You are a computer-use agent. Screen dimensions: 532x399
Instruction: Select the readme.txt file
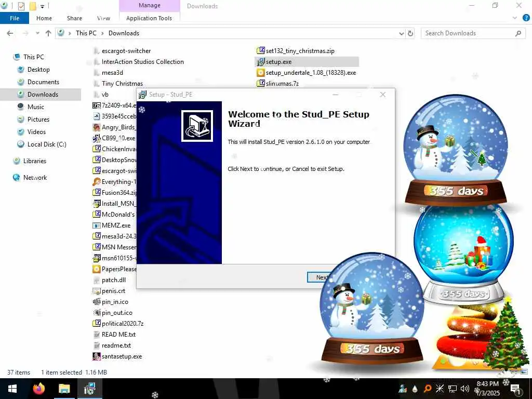(x=116, y=345)
